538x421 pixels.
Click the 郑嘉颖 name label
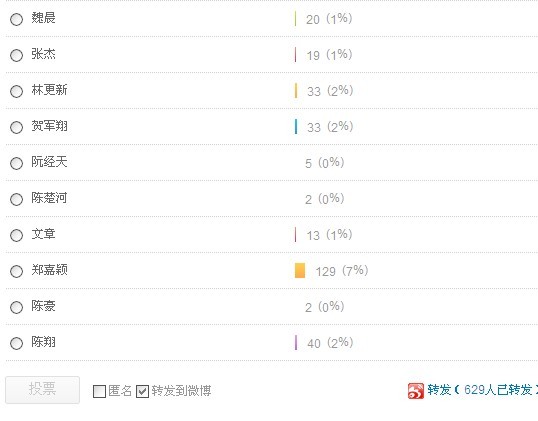(x=49, y=270)
